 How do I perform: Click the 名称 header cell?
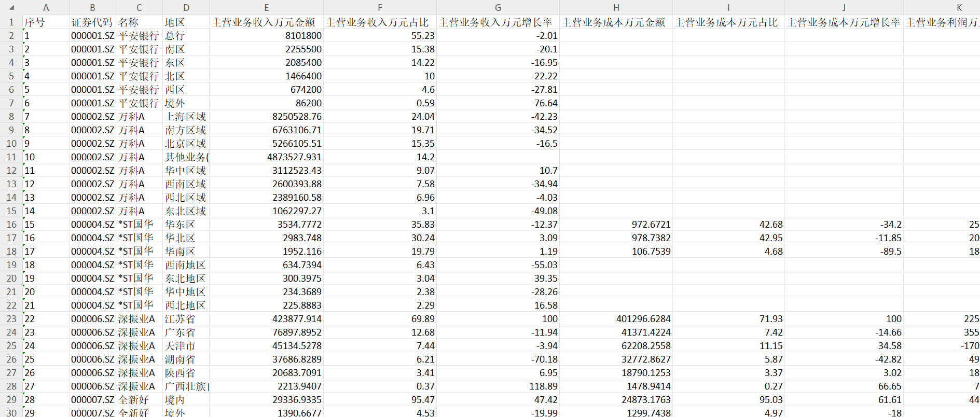(x=140, y=22)
